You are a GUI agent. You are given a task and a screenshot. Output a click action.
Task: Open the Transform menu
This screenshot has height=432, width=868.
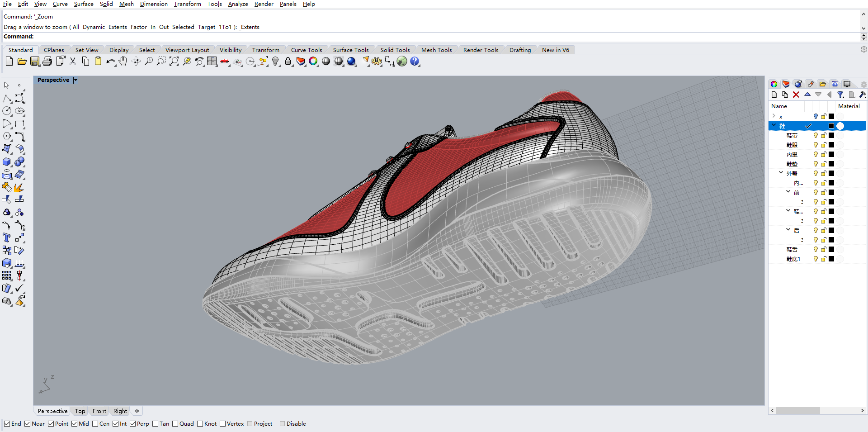tap(187, 4)
